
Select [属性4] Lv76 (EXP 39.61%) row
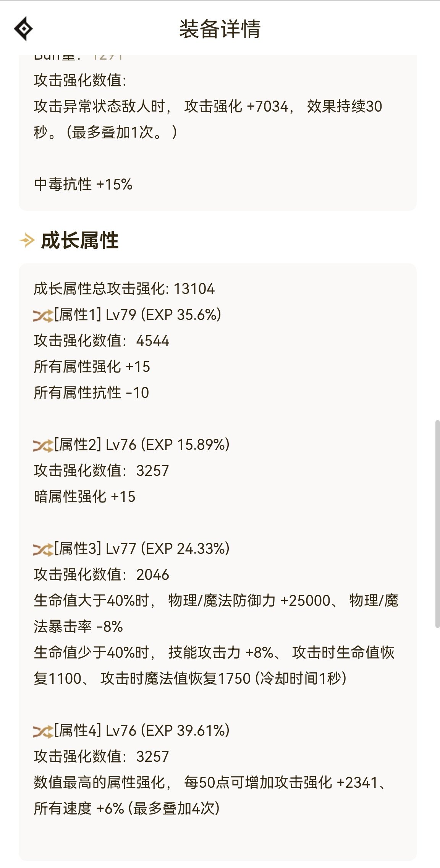point(131,731)
